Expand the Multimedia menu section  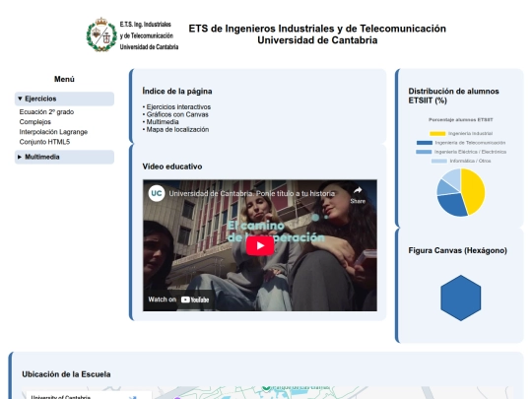[64, 157]
